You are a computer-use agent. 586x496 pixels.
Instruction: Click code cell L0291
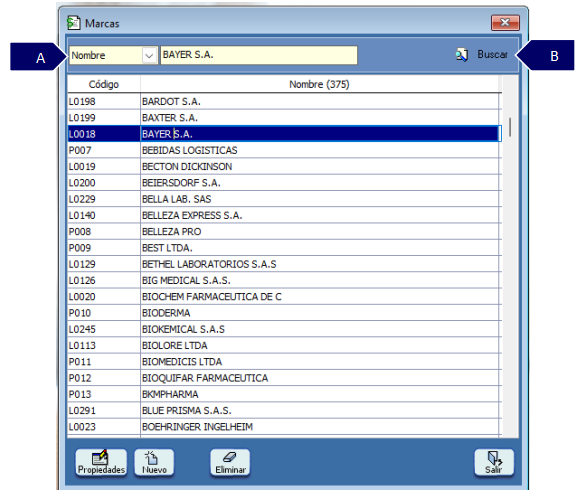tap(104, 410)
